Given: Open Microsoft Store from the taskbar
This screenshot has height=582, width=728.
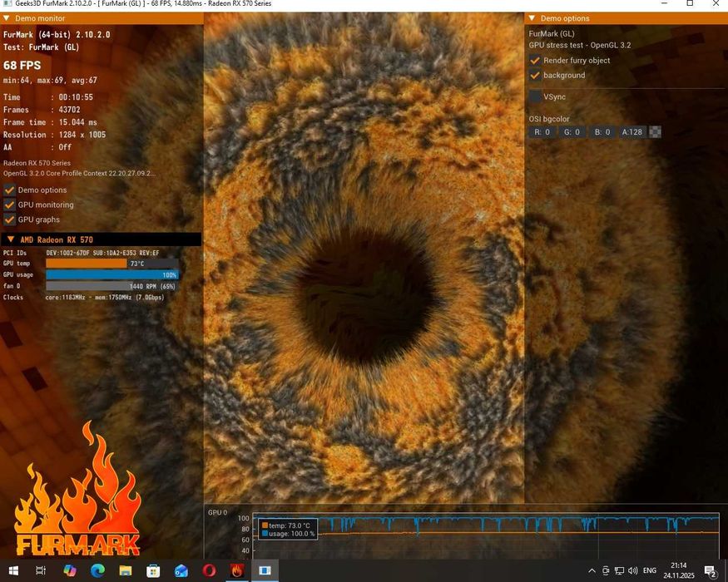Looking at the screenshot, I should click(153, 570).
